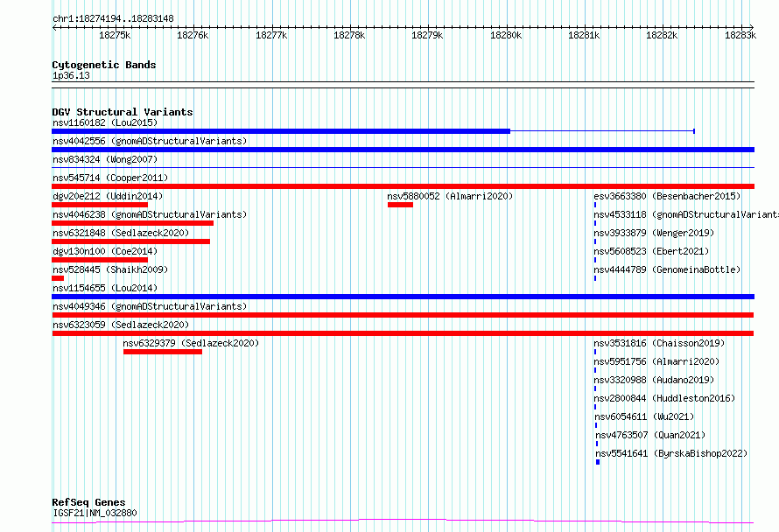Open nsv3531816 (Chaisson2019) label

pyautogui.click(x=659, y=343)
